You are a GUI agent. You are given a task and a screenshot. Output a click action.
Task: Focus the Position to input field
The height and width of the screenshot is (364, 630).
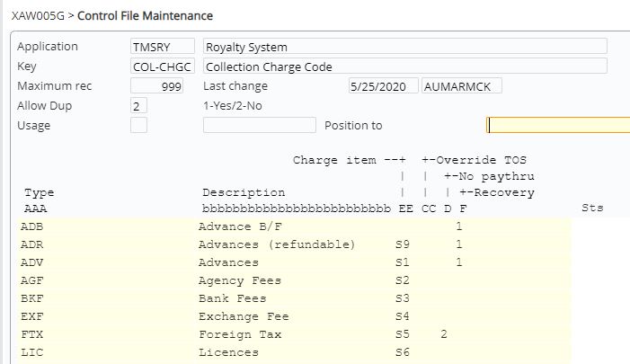pyautogui.click(x=557, y=126)
